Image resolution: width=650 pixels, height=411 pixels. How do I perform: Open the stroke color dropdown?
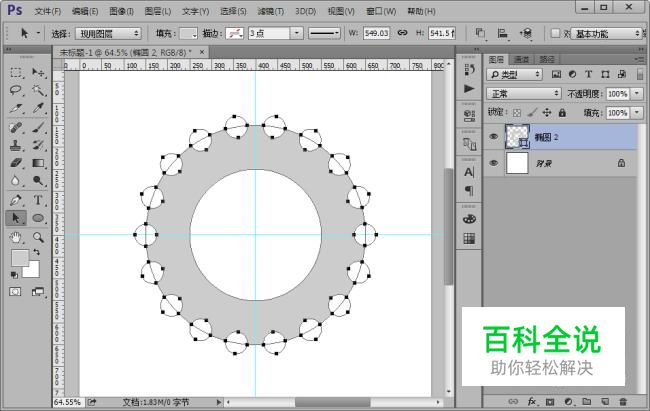(235, 34)
